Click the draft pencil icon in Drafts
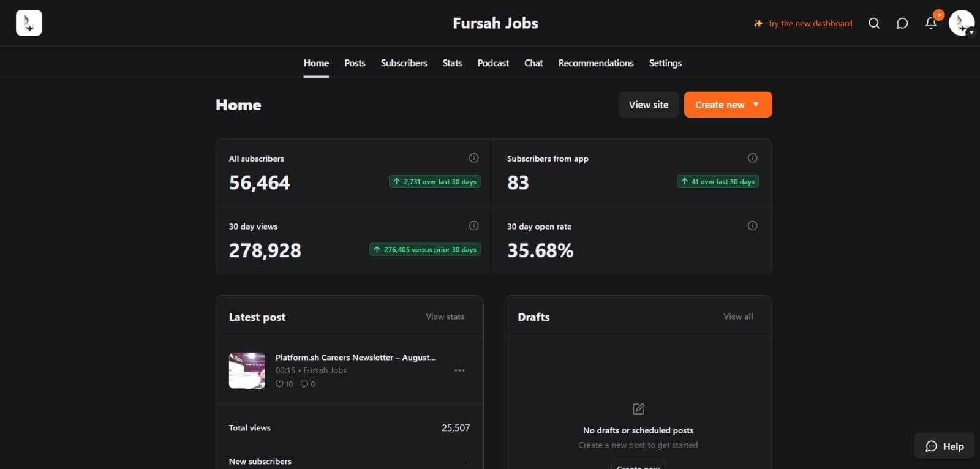 [x=638, y=409]
